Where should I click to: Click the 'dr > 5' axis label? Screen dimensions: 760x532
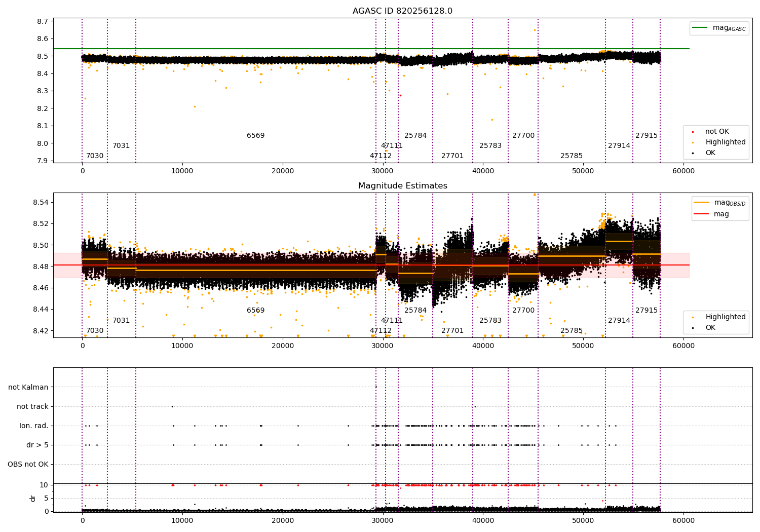[x=37, y=445]
